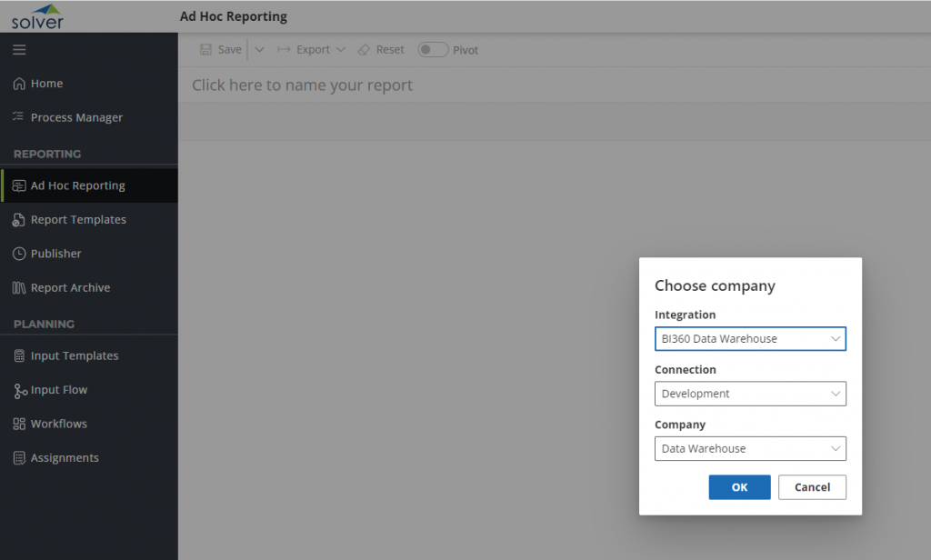This screenshot has height=560, width=931.
Task: Click the Connection field label
Action: pyautogui.click(x=686, y=370)
